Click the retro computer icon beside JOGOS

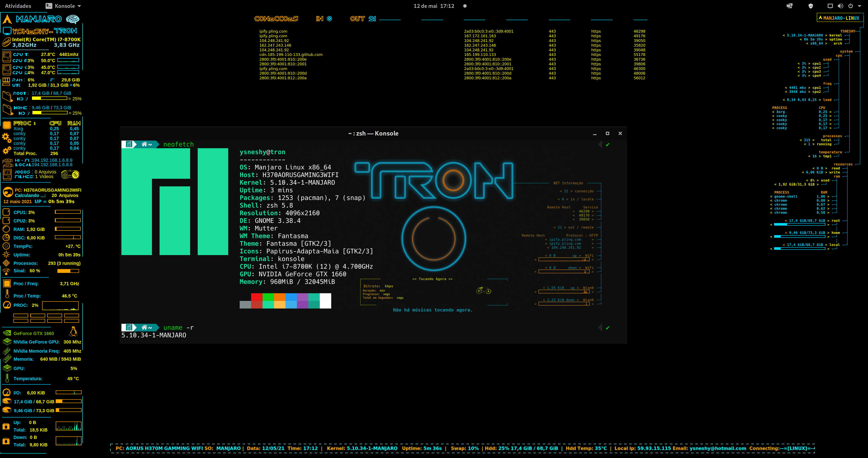click(7, 174)
